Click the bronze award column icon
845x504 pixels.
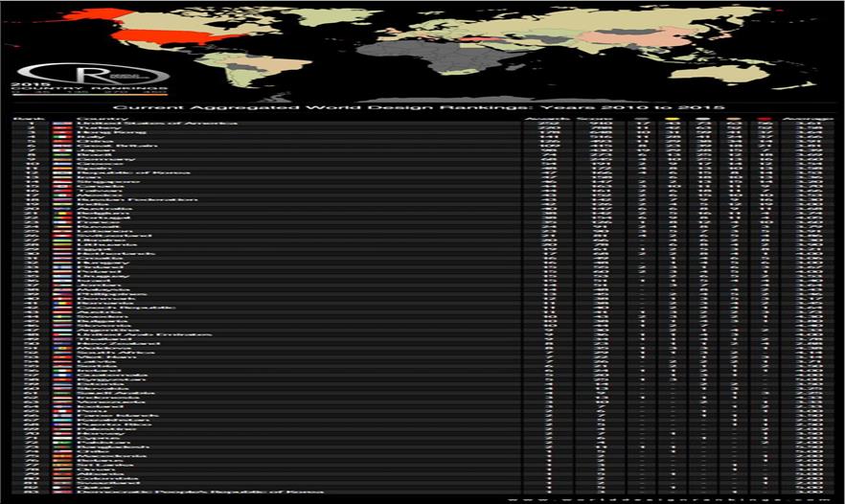tap(733, 119)
